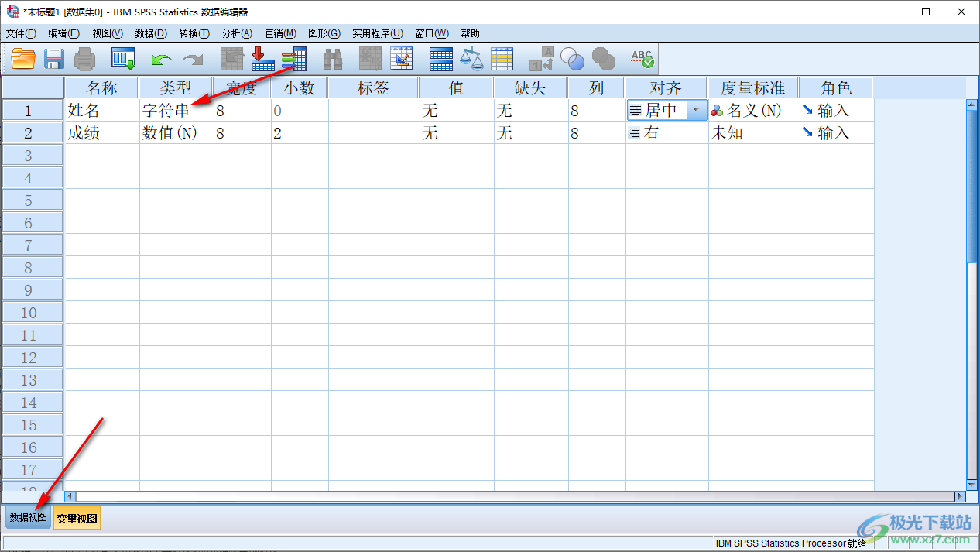The image size is (980, 552).
Task: Run the ABC spell check icon
Action: tap(642, 59)
